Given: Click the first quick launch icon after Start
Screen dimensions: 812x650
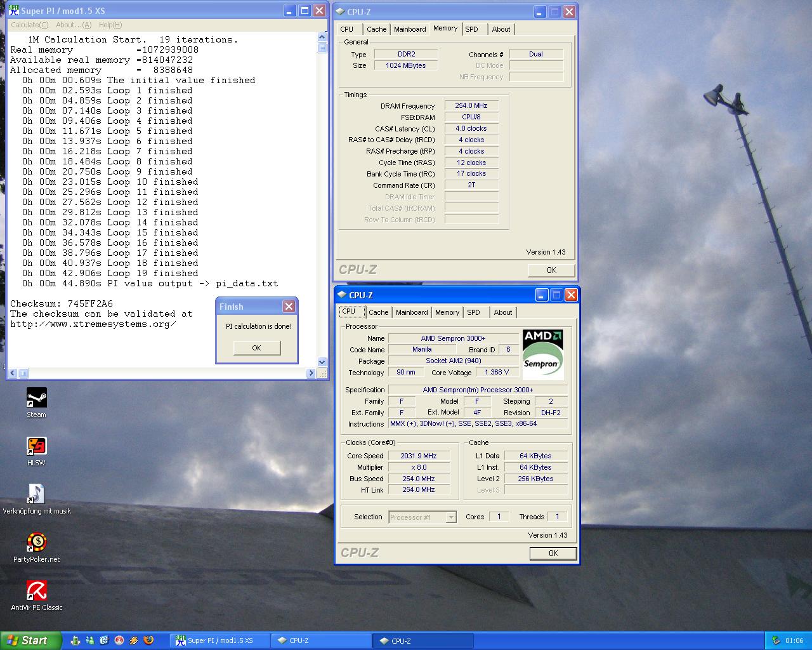Looking at the screenshot, I should 75,640.
